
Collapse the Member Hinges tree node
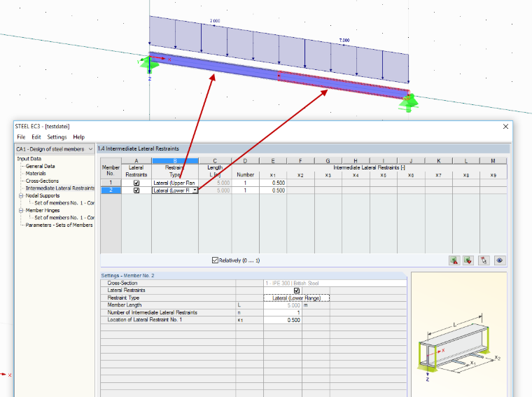(x=21, y=210)
